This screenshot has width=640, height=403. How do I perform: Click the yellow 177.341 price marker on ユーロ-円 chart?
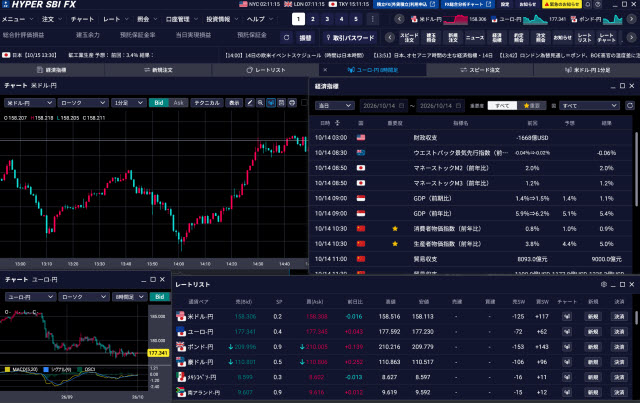[158, 353]
